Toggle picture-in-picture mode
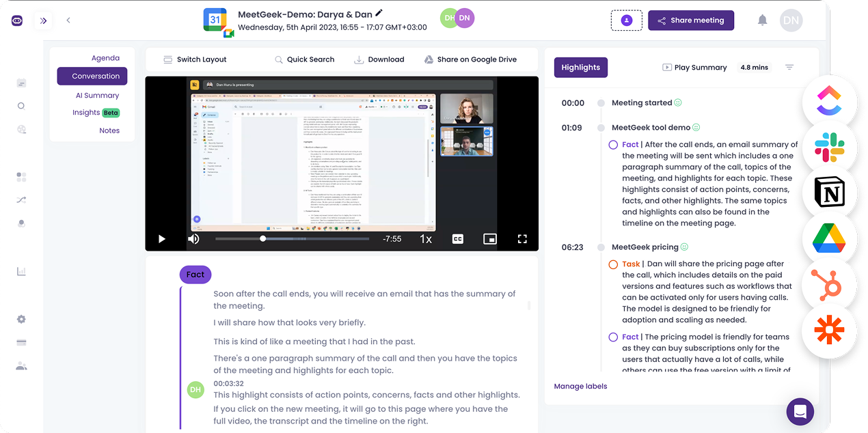Image resolution: width=868 pixels, height=433 pixels. [489, 239]
